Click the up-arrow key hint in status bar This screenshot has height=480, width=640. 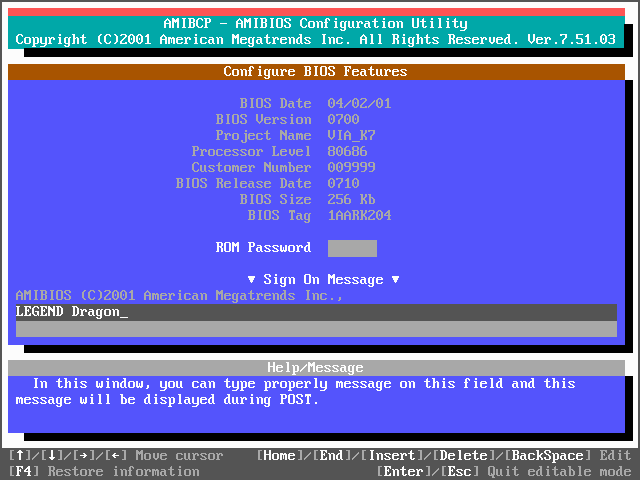click(20, 456)
